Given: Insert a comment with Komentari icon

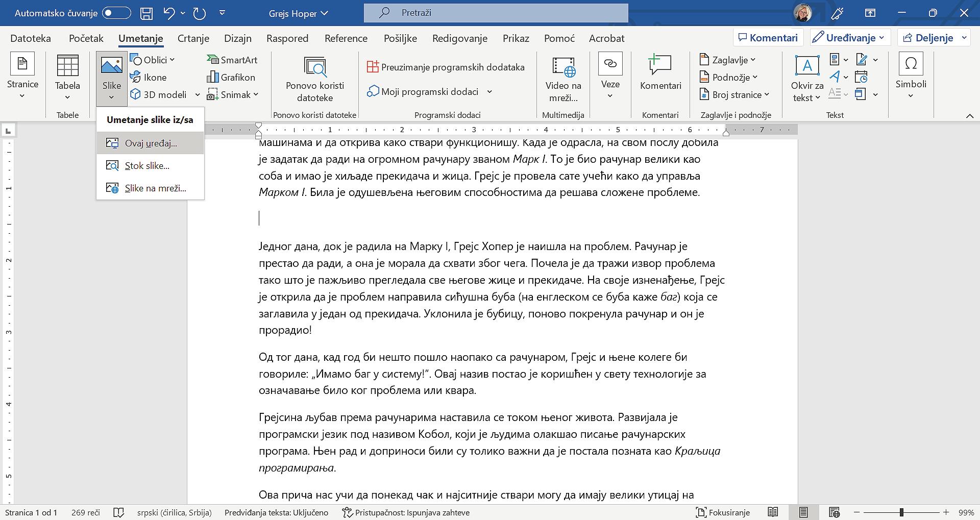Looking at the screenshot, I should click(660, 65).
